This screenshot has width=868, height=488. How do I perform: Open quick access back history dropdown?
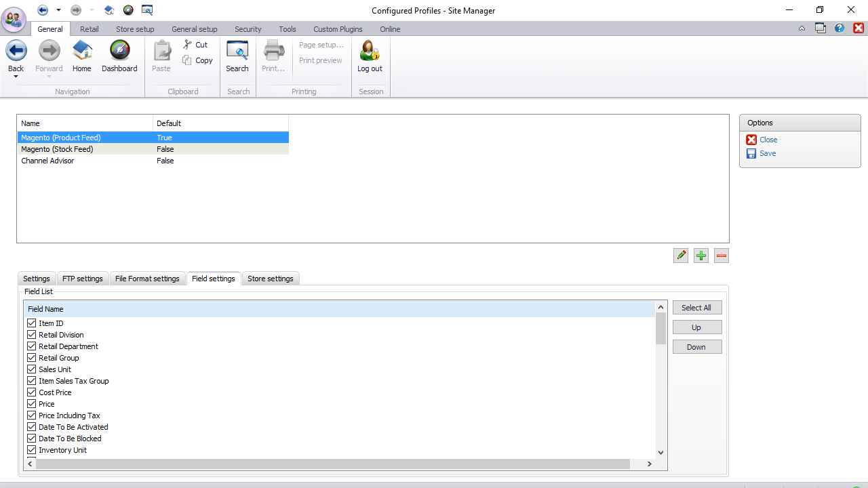coord(58,10)
